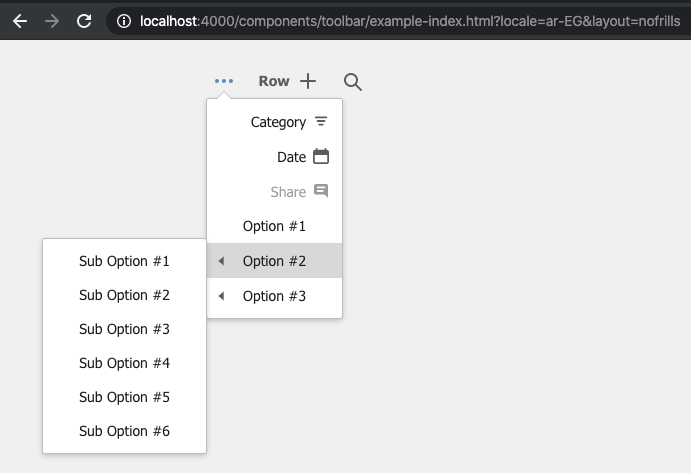Click the Row button label

pos(274,81)
